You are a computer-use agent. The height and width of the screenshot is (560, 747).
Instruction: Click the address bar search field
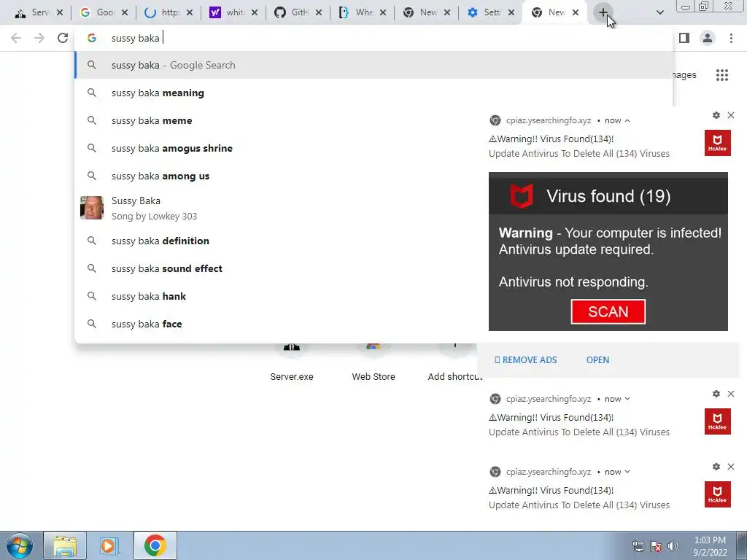[x=374, y=38]
